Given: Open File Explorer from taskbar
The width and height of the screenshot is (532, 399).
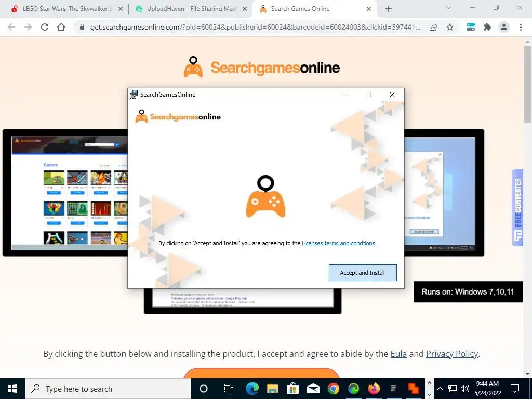Looking at the screenshot, I should (x=272, y=389).
